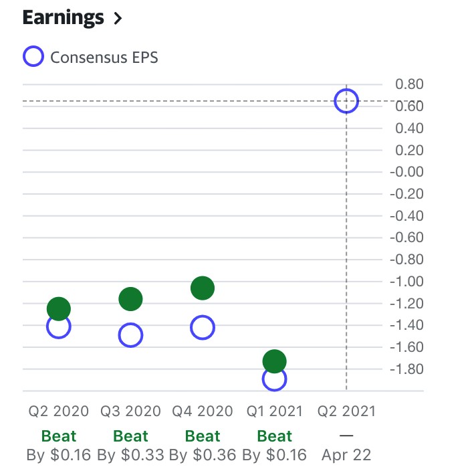Click the Q2 2021 consensus estimate circle
Viewport: 476px width, 475px height.
pyautogui.click(x=346, y=101)
